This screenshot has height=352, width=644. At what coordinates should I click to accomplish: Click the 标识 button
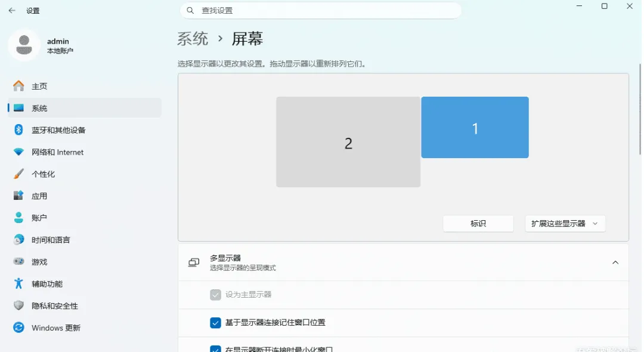[478, 224]
